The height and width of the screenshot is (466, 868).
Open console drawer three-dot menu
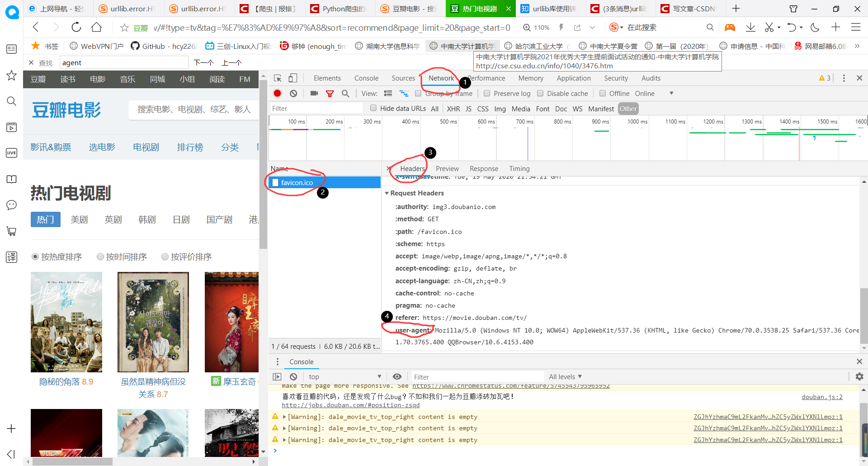[x=278, y=361]
